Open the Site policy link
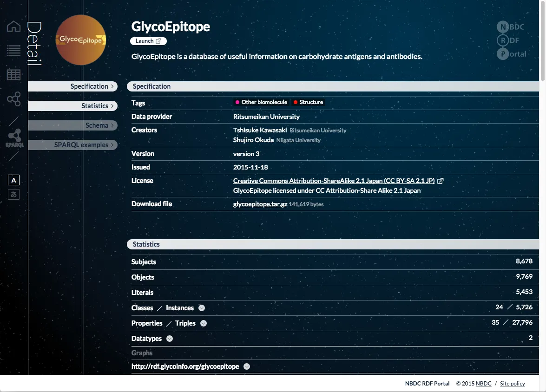 pos(513,383)
